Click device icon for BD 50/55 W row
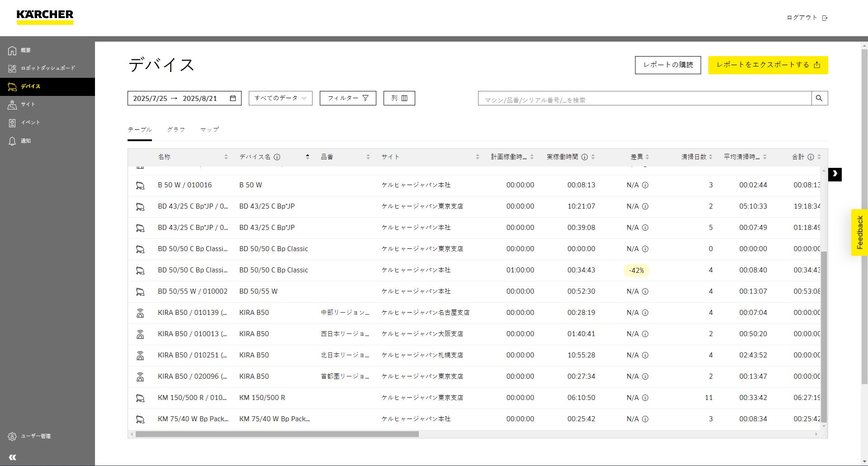 tap(140, 292)
